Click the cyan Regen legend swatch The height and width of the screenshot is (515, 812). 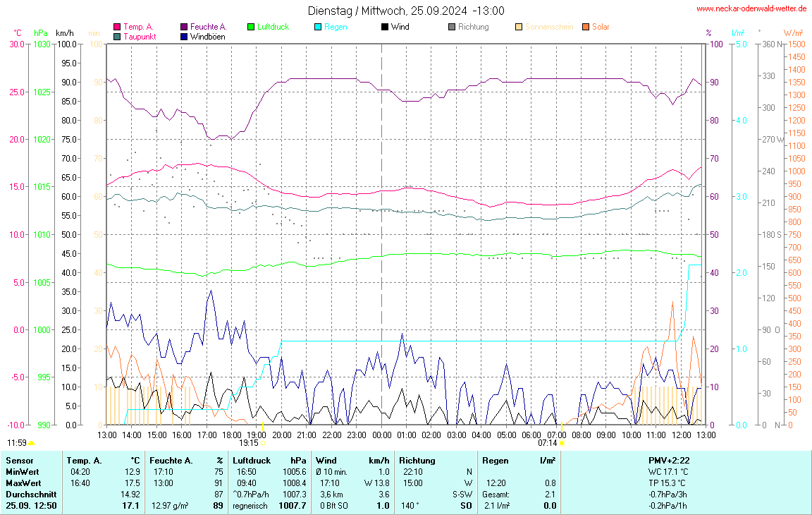318,28
